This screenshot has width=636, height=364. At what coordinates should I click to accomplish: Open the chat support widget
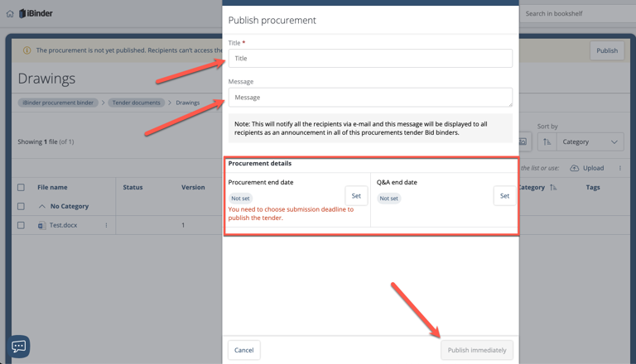18,347
